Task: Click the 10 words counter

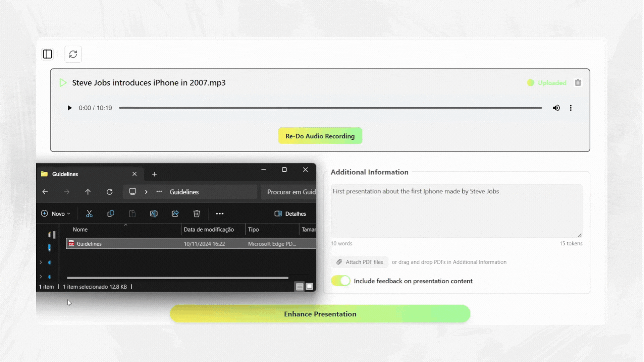Action: (341, 243)
